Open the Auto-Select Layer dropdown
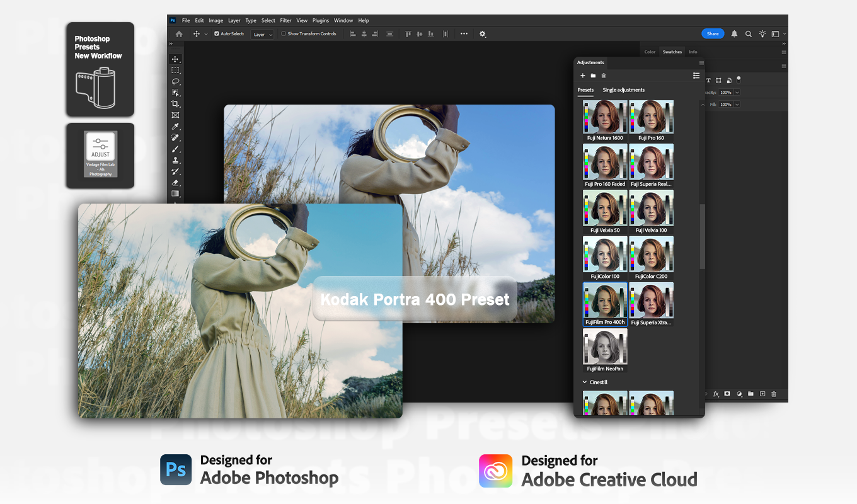Viewport: 857px width, 504px height. pos(262,35)
